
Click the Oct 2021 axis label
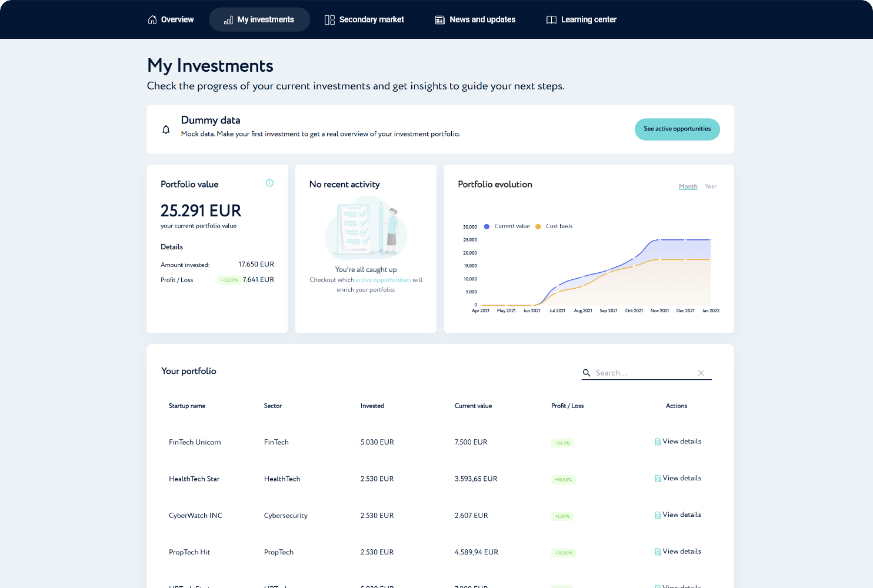click(x=634, y=310)
